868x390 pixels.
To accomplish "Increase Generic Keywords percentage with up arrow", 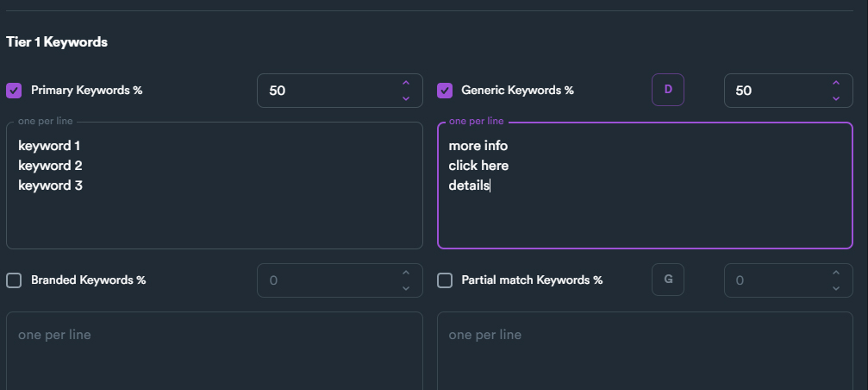I will tap(835, 83).
